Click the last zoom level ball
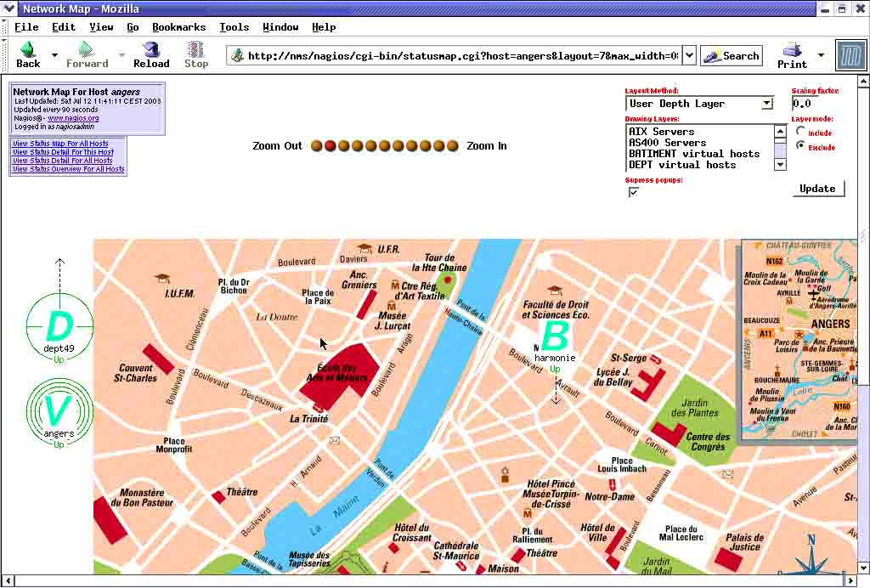870x588 pixels. pos(453,146)
